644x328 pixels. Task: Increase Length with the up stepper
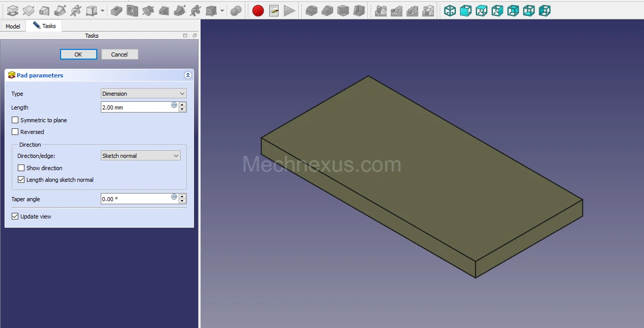182,104
